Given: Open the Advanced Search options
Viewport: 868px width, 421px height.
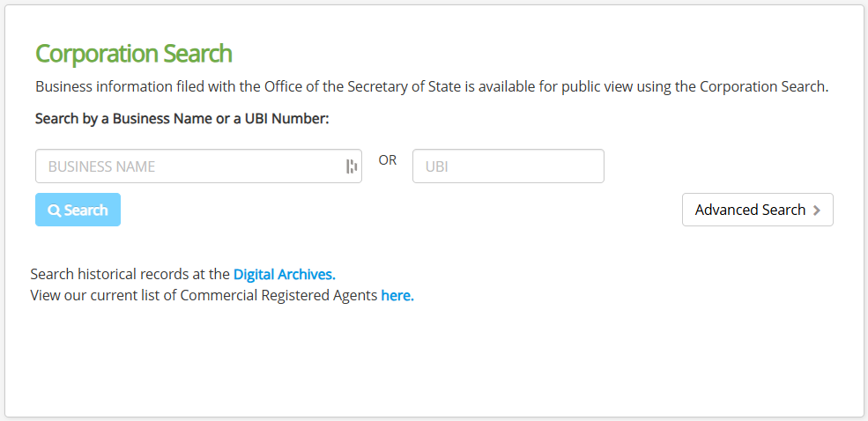Looking at the screenshot, I should pos(757,210).
